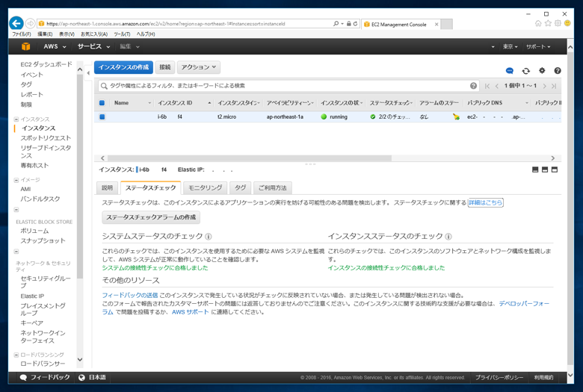Click the instance table horizontal scrollbar

pyautogui.click(x=249, y=158)
